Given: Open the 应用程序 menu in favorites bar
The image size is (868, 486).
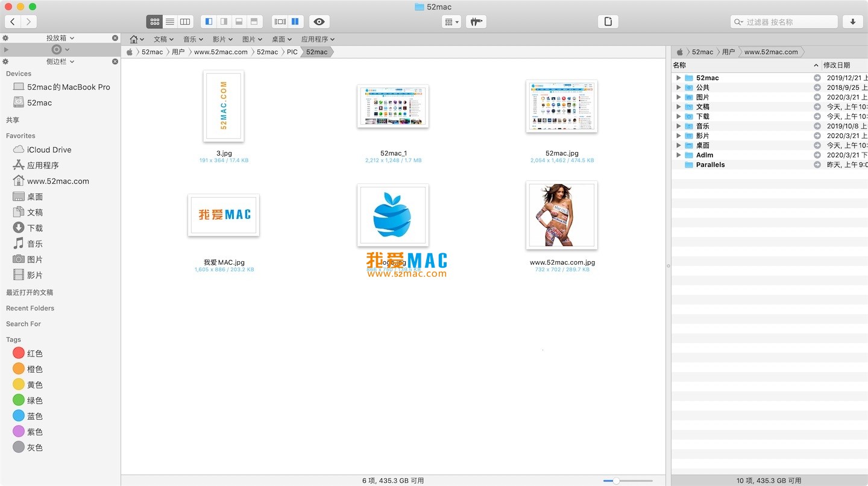Looking at the screenshot, I should pyautogui.click(x=318, y=39).
